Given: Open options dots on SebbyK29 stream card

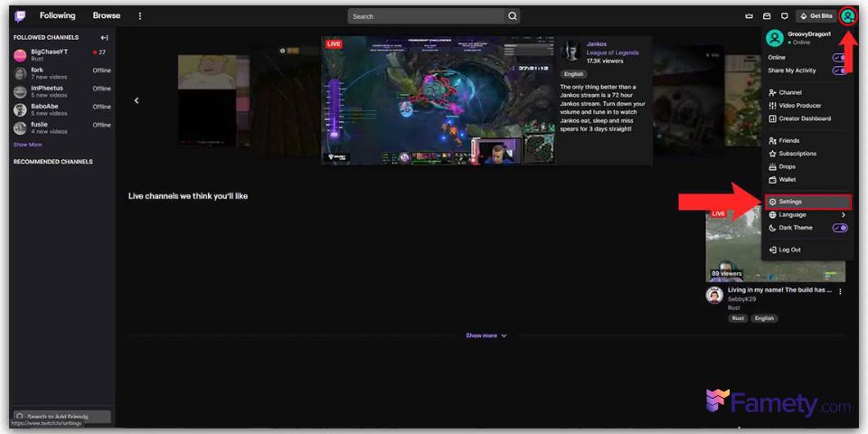Looking at the screenshot, I should pos(840,291).
